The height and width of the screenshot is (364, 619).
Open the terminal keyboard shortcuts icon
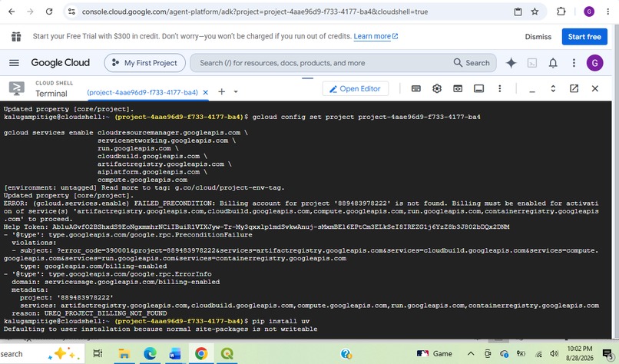[x=415, y=88]
